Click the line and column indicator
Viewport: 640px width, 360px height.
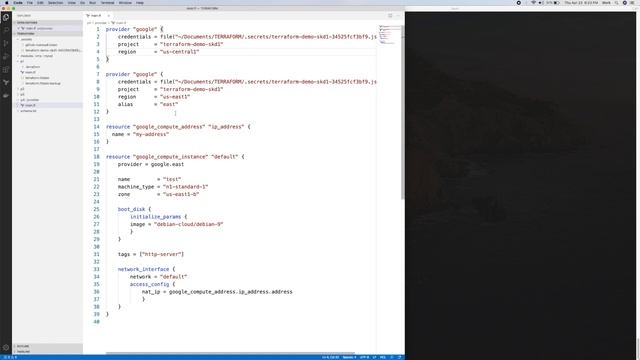[x=330, y=357]
